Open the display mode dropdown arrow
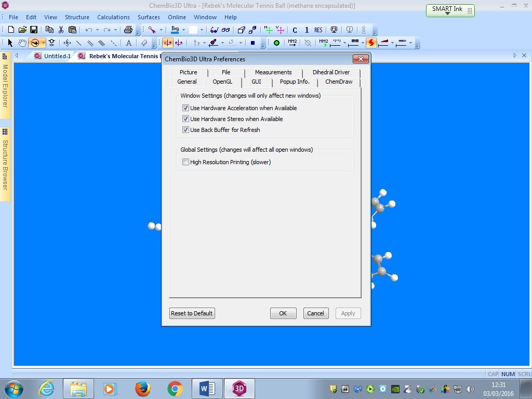 (161, 30)
